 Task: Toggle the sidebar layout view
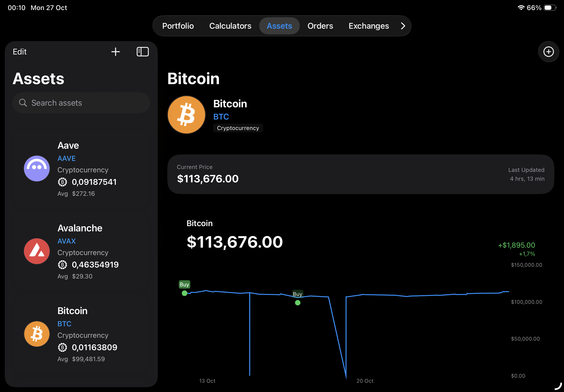tap(142, 52)
